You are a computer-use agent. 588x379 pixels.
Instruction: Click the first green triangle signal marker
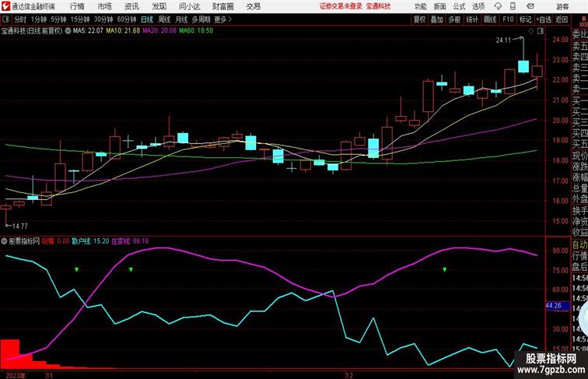point(76,269)
